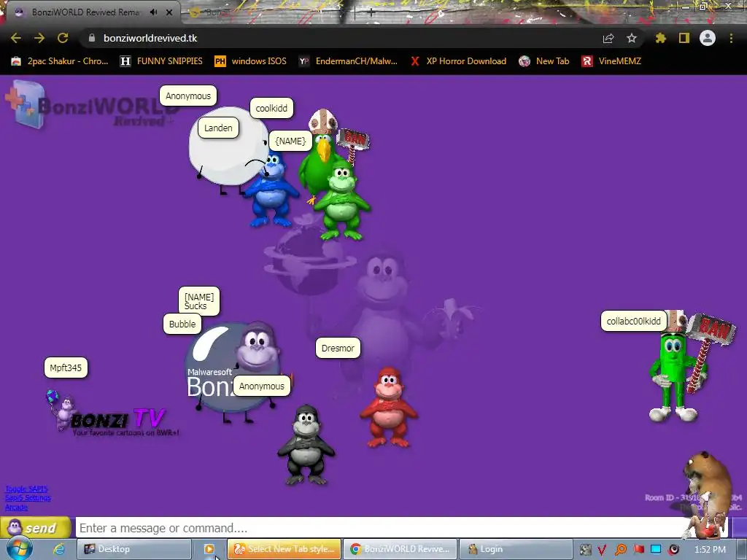Open the New Tab bookmark
This screenshot has width=747, height=560.
click(x=544, y=61)
